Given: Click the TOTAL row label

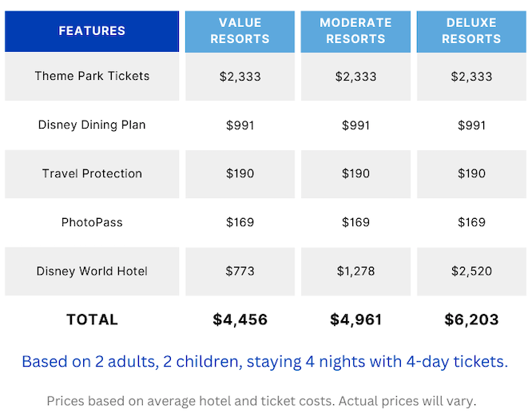Looking at the screenshot, I should click(92, 320).
